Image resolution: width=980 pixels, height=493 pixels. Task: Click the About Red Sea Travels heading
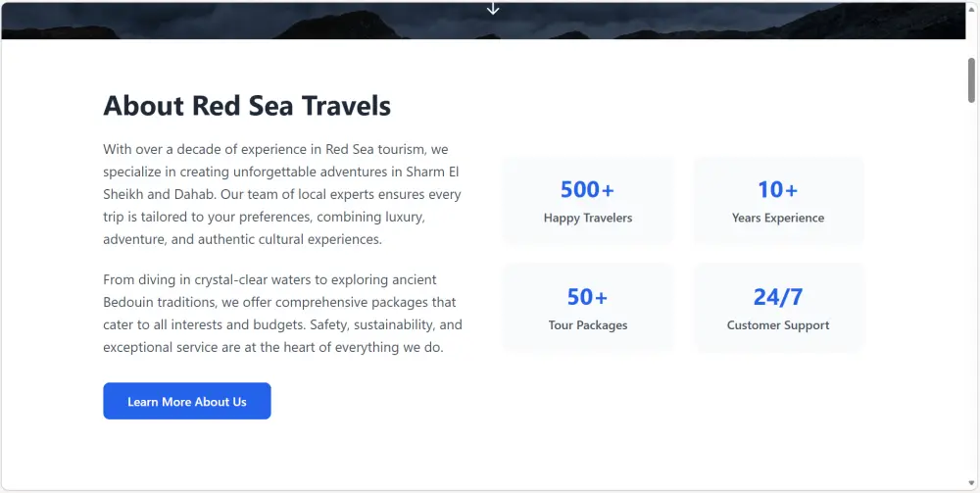tap(247, 106)
